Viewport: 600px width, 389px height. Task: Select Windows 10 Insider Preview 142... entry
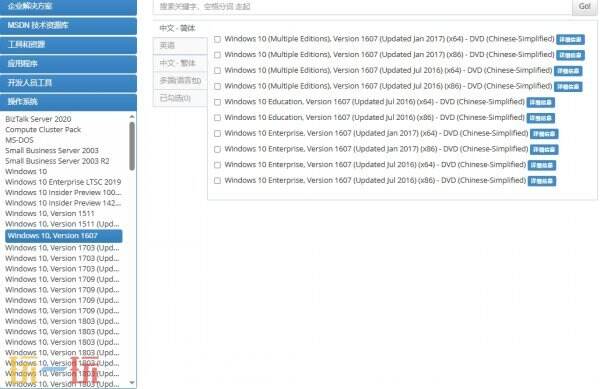coord(63,203)
